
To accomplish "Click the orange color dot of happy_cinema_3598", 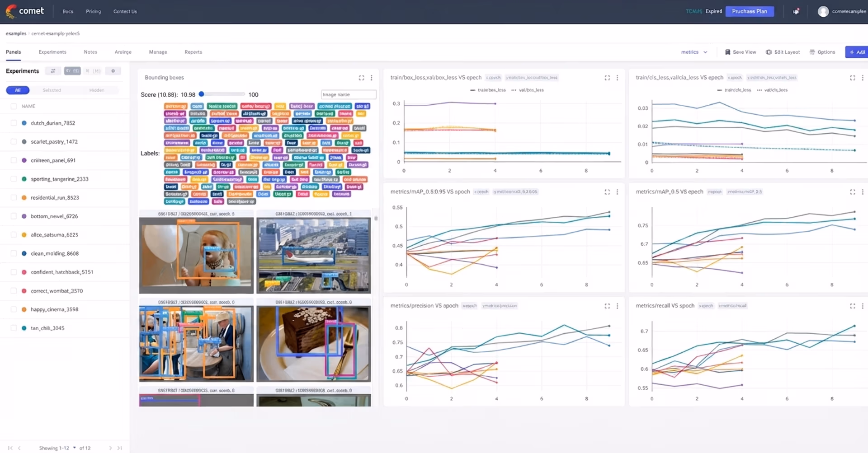I will (24, 309).
